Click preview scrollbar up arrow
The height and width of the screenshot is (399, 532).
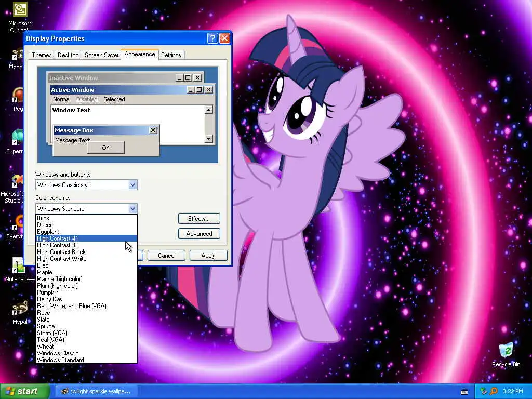(x=209, y=110)
